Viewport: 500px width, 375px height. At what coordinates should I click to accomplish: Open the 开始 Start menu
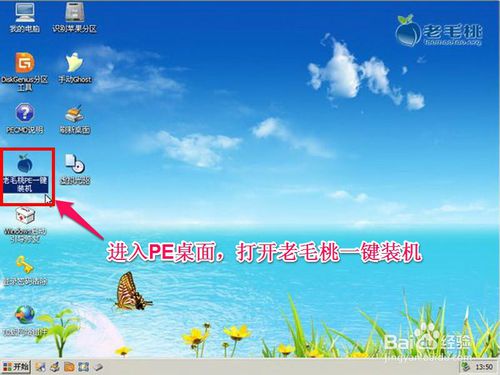16,367
